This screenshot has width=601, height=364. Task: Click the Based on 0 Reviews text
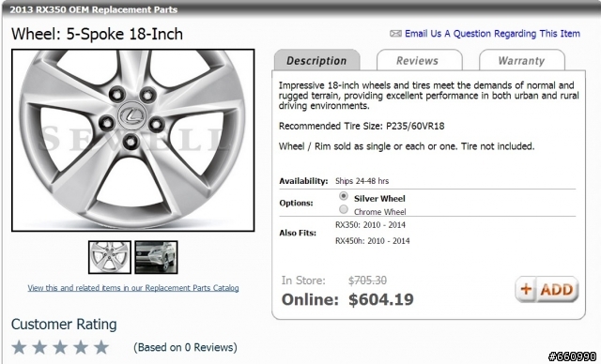tap(186, 347)
